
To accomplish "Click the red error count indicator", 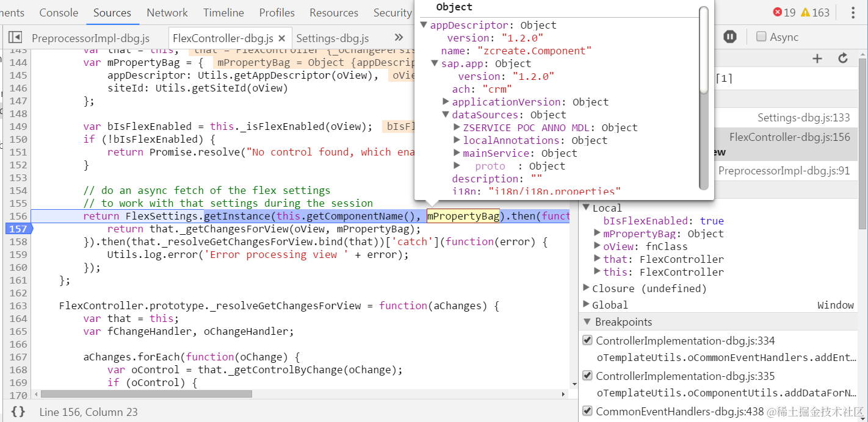I will [784, 12].
